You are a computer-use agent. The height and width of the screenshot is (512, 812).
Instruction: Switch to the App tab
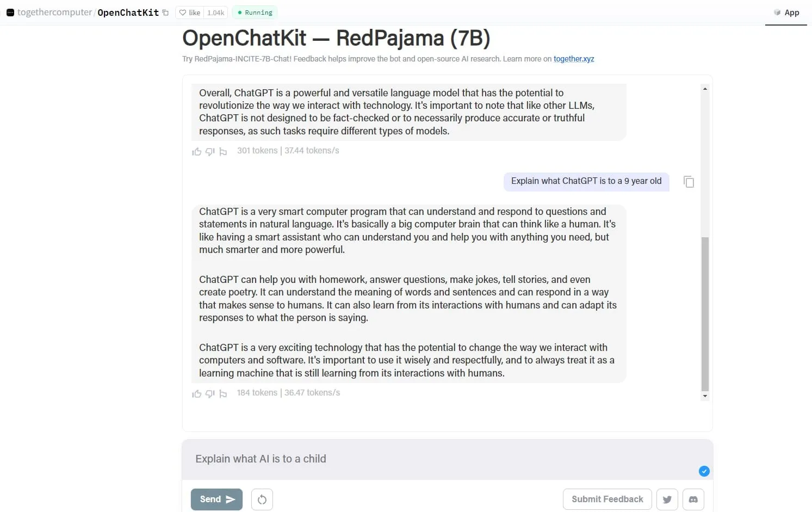(x=786, y=13)
